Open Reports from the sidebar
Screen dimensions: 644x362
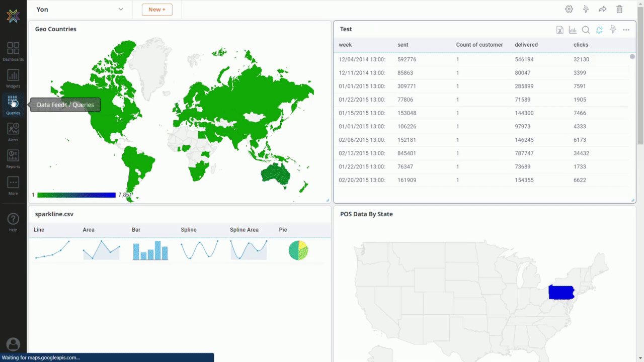[x=13, y=158]
